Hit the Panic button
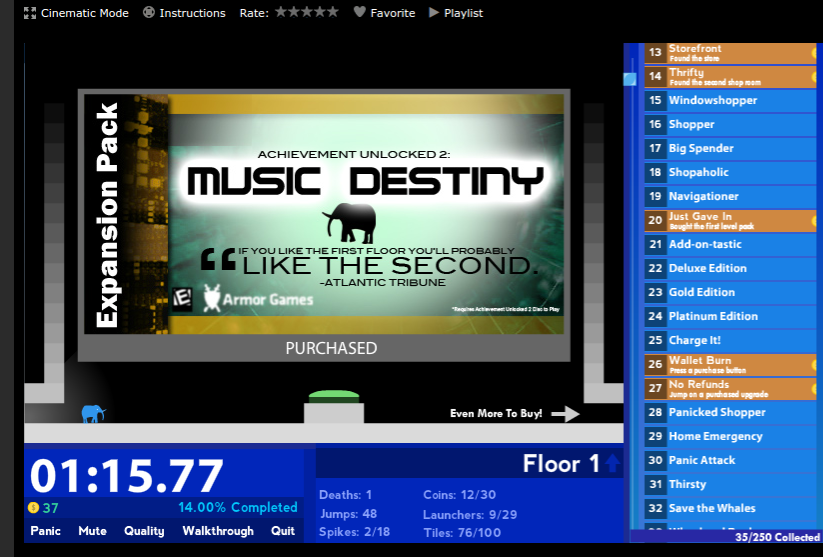 [x=46, y=531]
